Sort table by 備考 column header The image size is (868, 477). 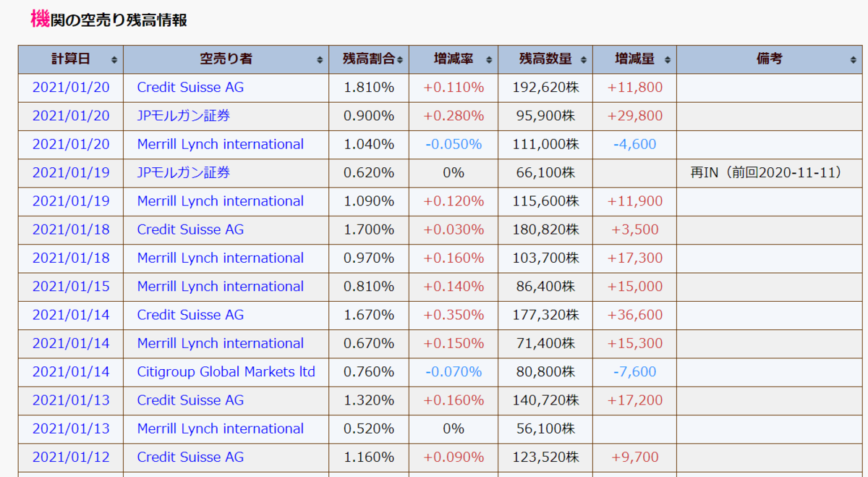click(x=770, y=59)
